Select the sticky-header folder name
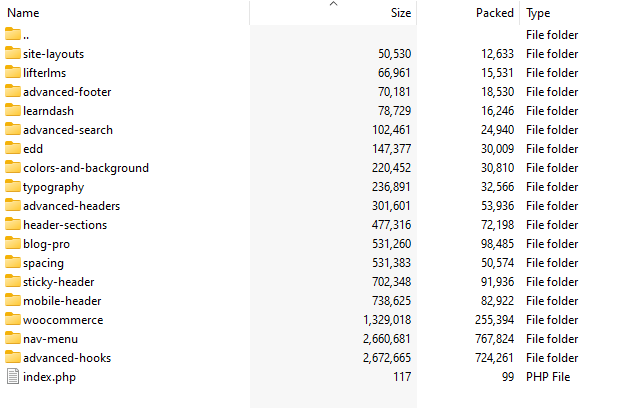Screen dimensions: 631x408 point(59,282)
